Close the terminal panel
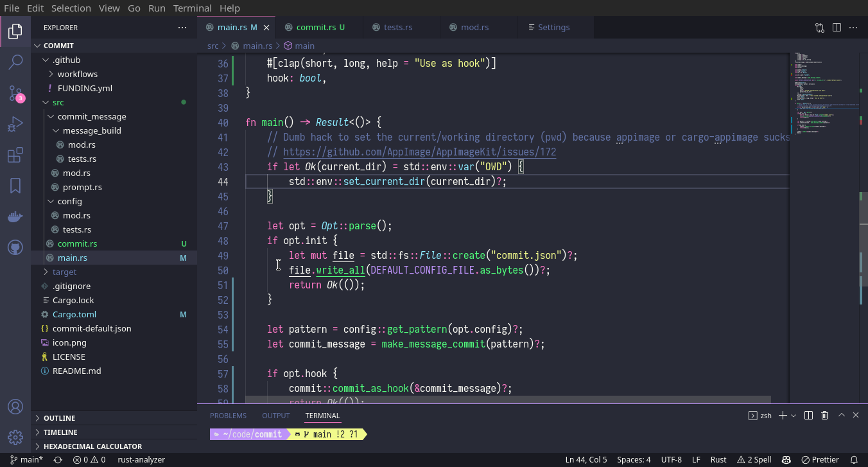 856,416
